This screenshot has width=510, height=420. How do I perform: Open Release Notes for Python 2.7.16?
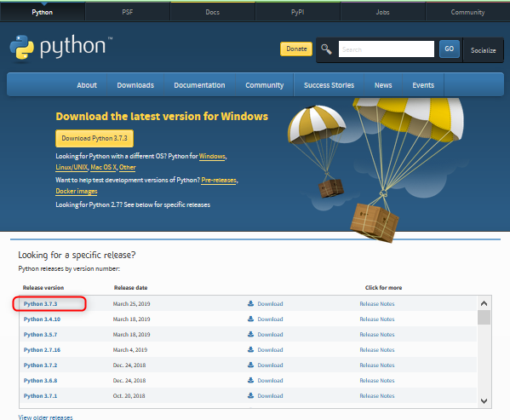tap(377, 349)
